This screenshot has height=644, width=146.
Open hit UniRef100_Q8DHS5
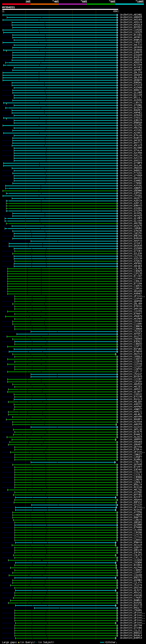coord(131,17)
